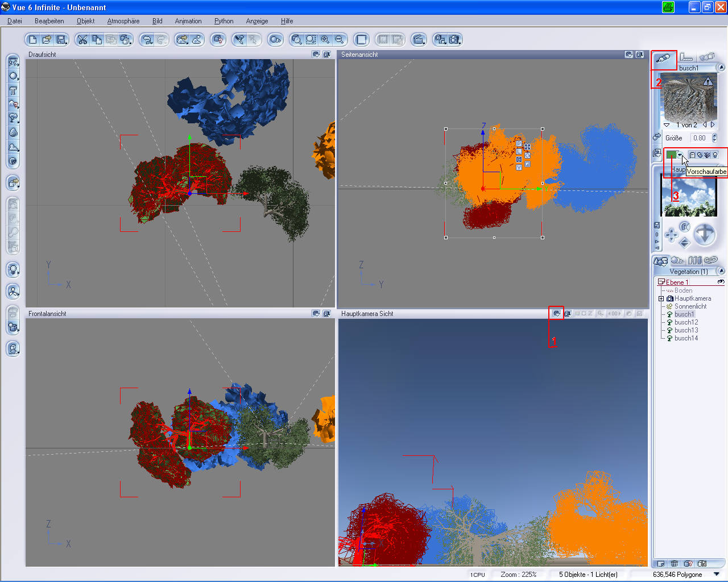Click the busch1 material preview thumbnail
The height and width of the screenshot is (582, 728).
click(689, 98)
